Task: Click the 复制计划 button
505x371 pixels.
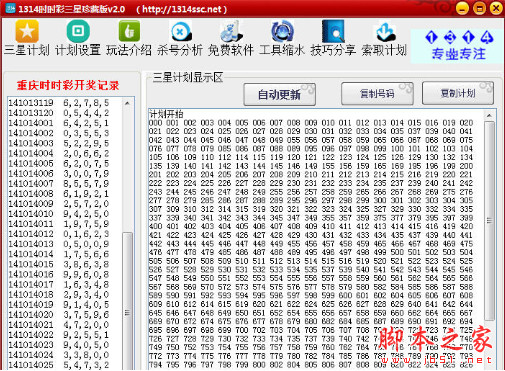Action: point(458,93)
